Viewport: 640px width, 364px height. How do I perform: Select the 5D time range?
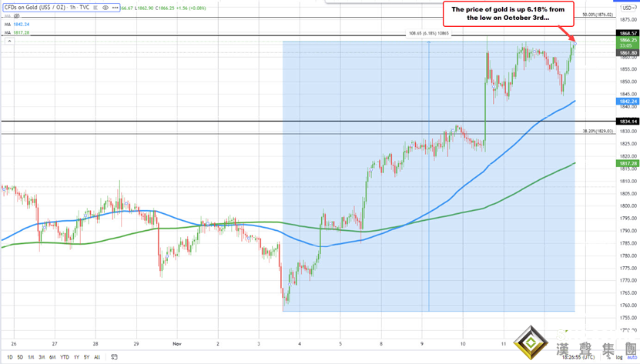20,357
